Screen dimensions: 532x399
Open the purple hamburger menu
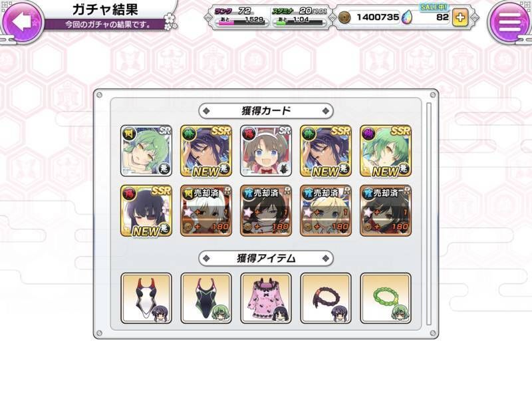pyautogui.click(x=509, y=23)
